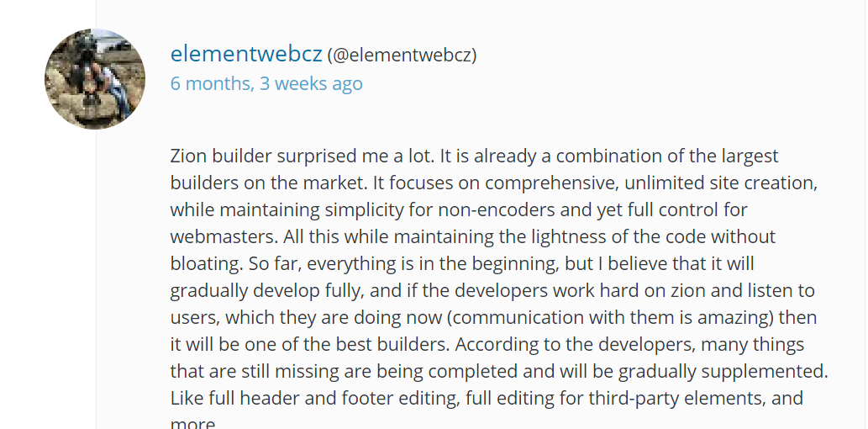Click the phrase 'best builders' in the review
This screenshot has height=429, width=868.
click(x=397, y=345)
